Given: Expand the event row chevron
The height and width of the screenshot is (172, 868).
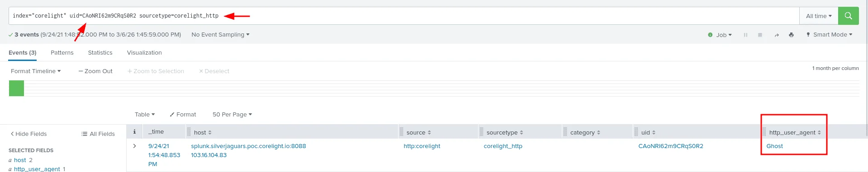Looking at the screenshot, I should pos(134,146).
